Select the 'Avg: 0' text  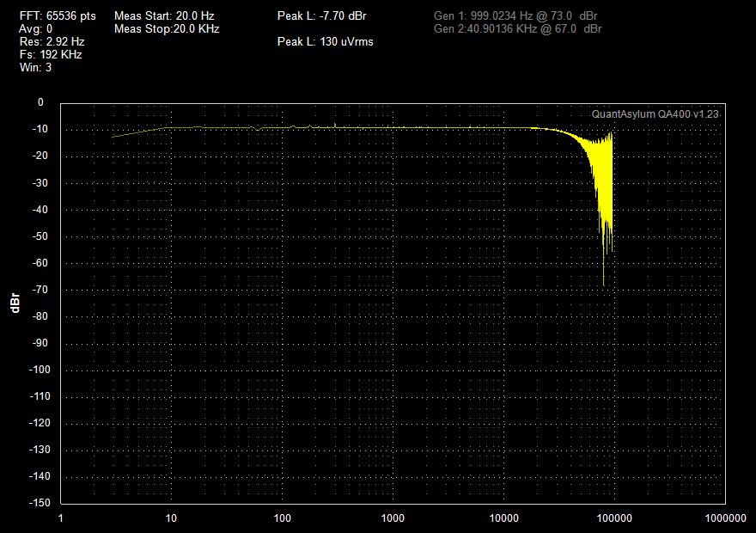[36, 29]
